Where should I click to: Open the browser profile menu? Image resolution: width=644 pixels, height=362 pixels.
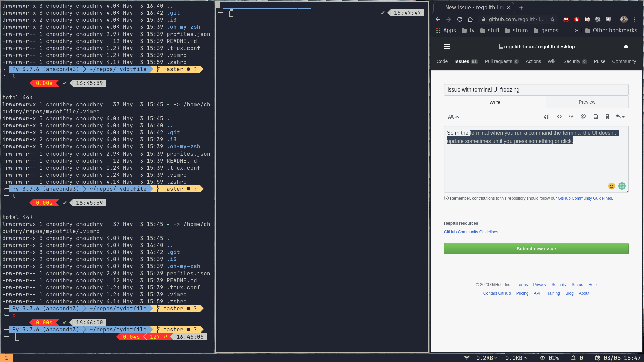pos(624,19)
